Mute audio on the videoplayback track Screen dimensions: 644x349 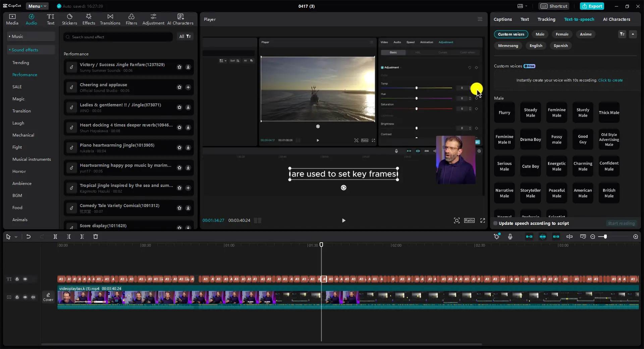coord(33,297)
